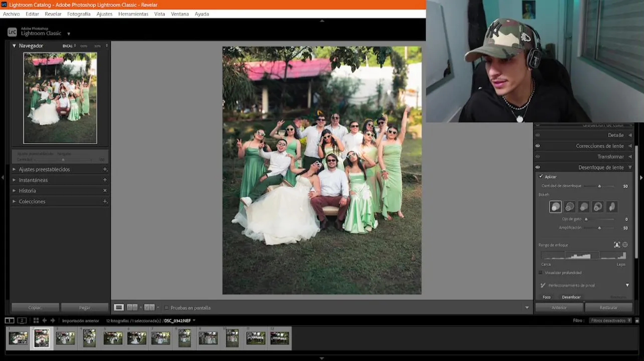Open grid view from the filmstrip grid icon
This screenshot has width=644, height=361.
pos(36,320)
